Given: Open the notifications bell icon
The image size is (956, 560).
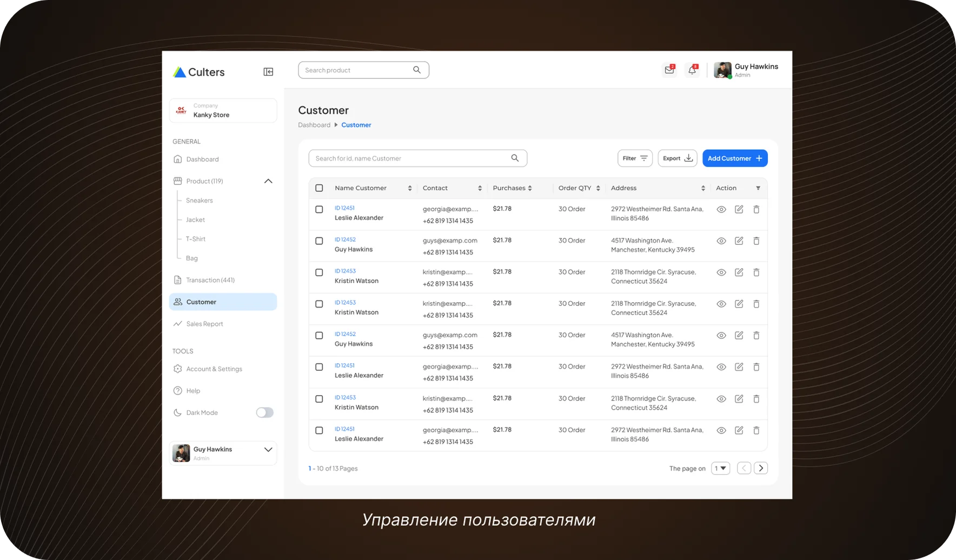Looking at the screenshot, I should coord(692,70).
